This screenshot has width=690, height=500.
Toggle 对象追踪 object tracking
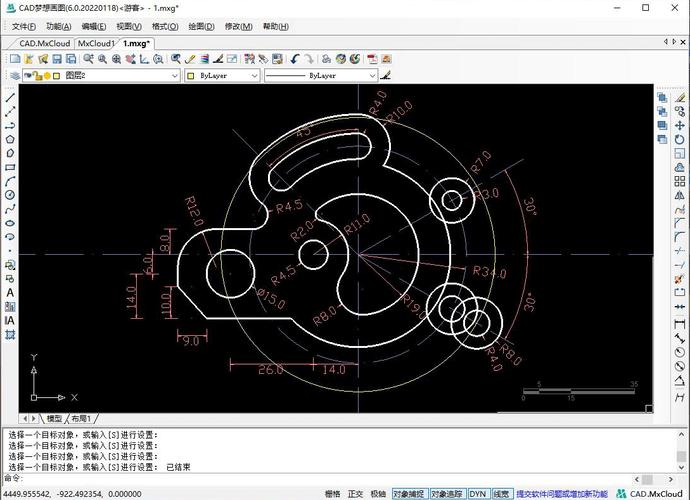447,494
